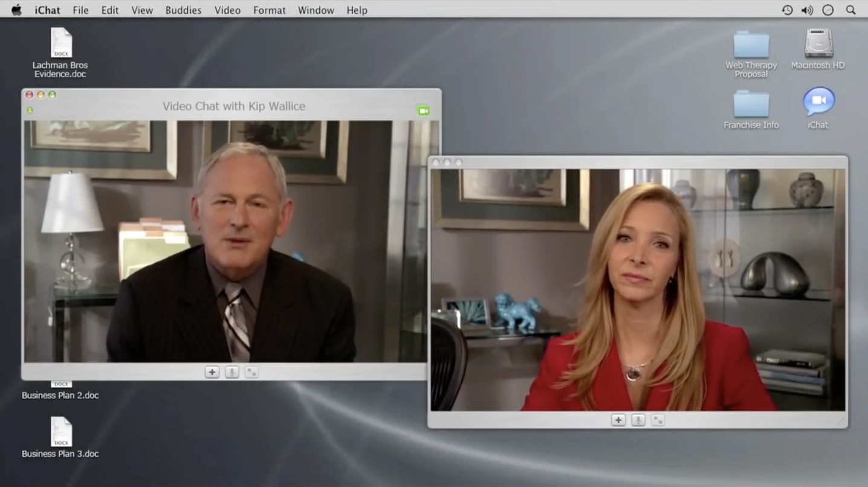Select the Business Plan 3.doc file icon

pos(61,432)
